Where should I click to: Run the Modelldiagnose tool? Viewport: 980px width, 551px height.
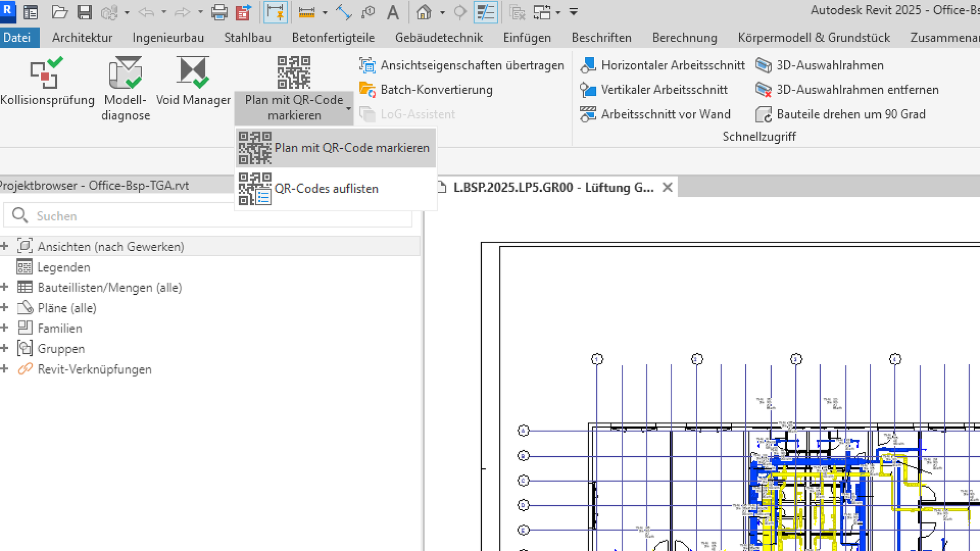pos(126,88)
